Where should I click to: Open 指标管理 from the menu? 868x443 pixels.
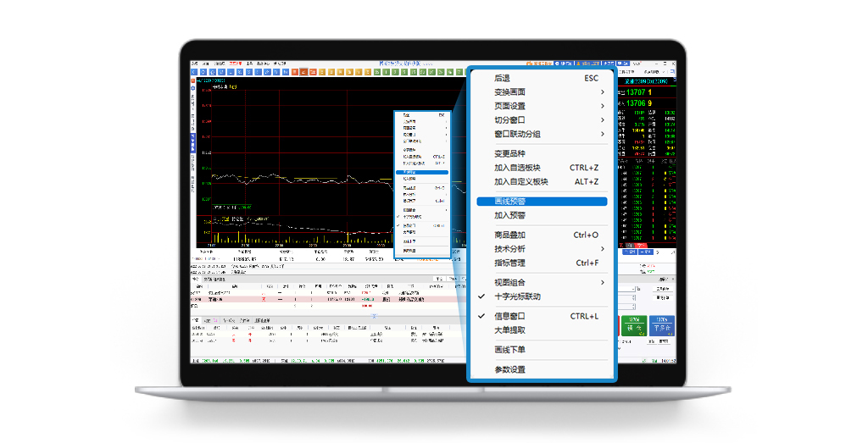coord(542,263)
